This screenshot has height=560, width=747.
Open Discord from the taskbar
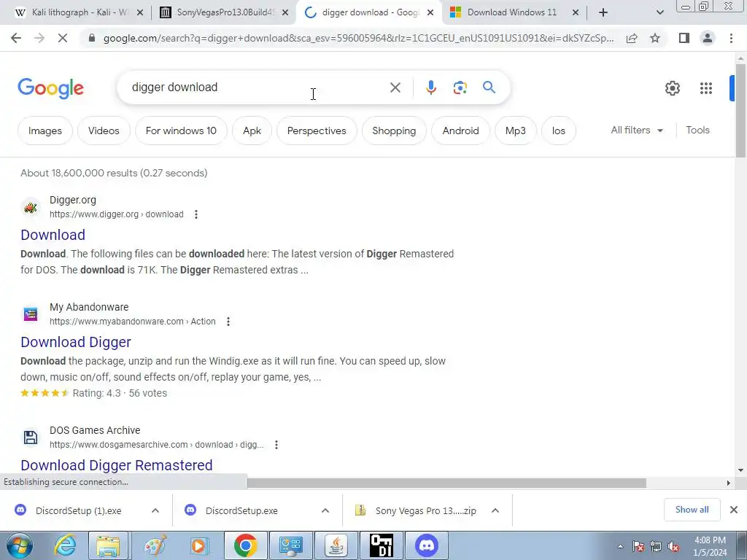(x=426, y=545)
